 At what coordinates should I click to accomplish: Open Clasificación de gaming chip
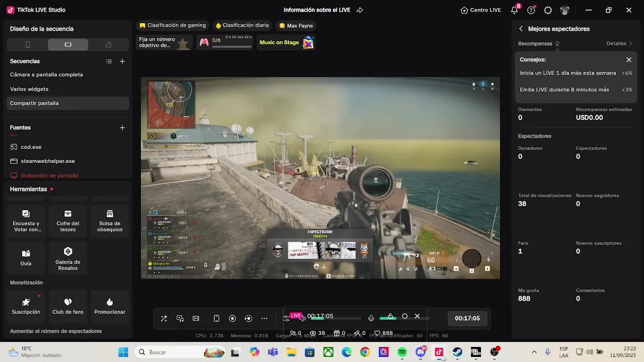click(x=173, y=26)
